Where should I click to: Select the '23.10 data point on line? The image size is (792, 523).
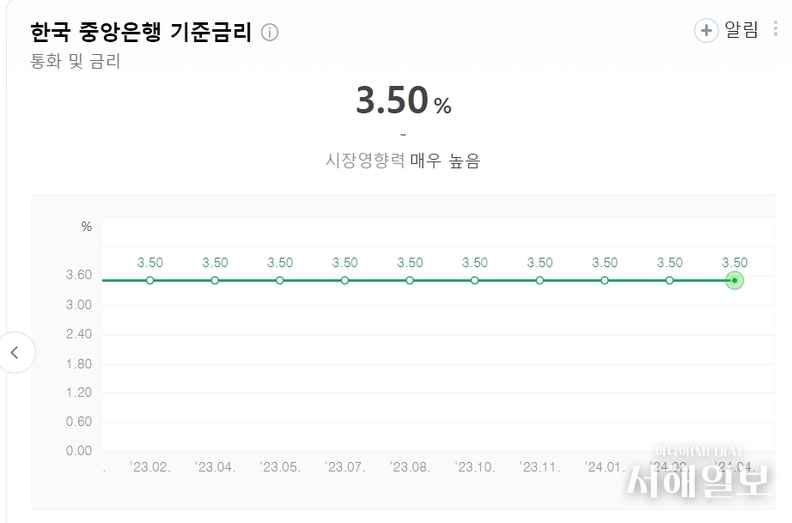point(475,280)
